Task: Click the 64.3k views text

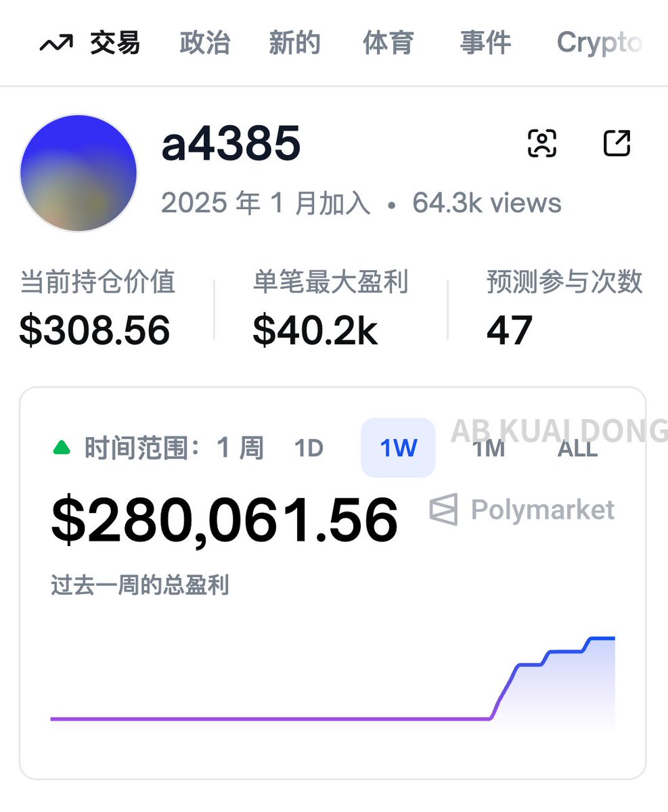Action: (x=487, y=203)
